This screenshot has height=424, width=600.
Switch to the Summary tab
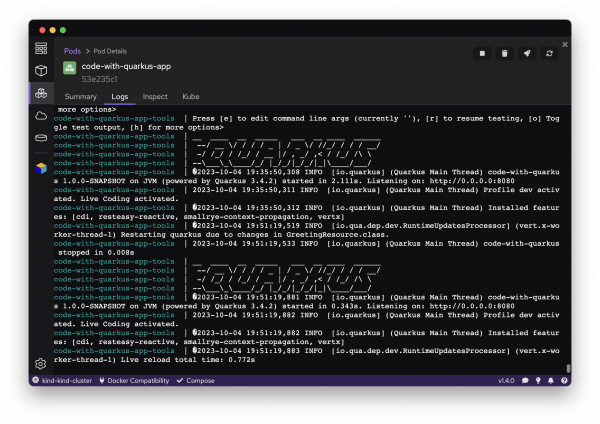point(81,97)
